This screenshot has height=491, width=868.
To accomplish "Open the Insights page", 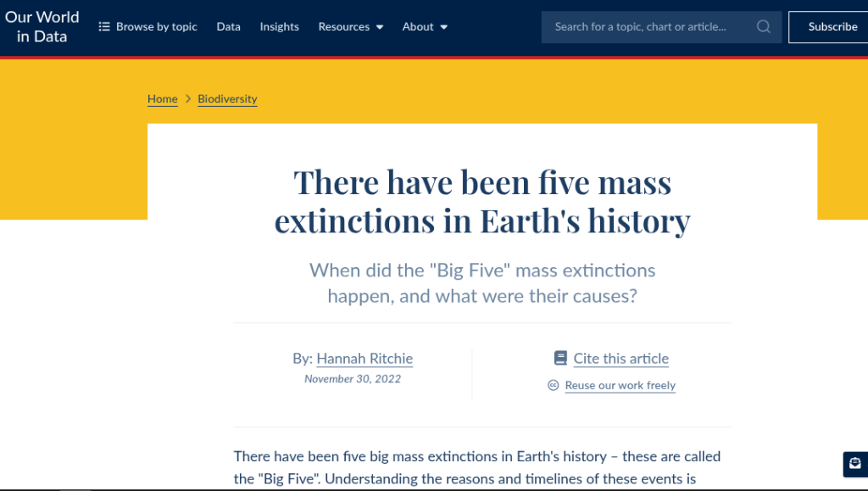I will point(279,26).
